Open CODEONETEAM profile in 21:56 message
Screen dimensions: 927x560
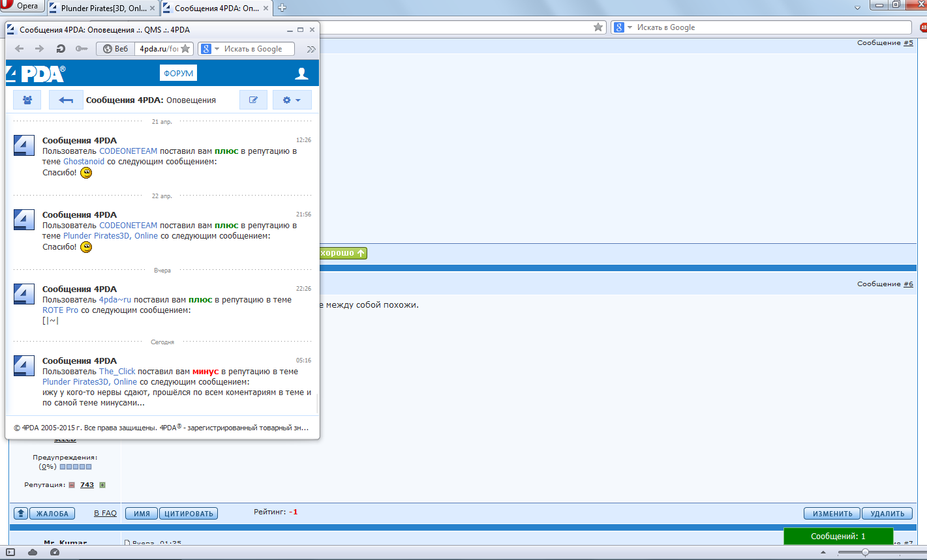(x=129, y=226)
